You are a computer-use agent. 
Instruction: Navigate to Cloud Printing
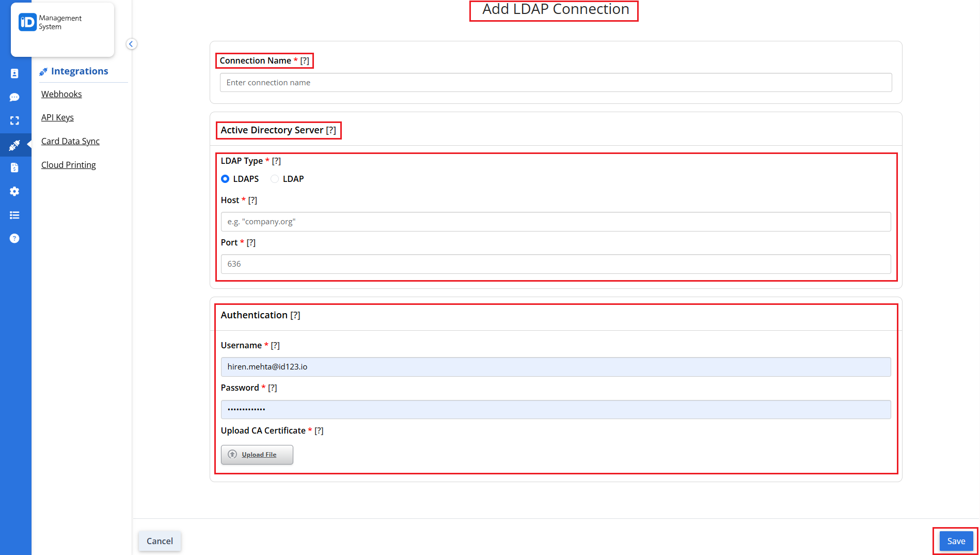click(x=68, y=165)
